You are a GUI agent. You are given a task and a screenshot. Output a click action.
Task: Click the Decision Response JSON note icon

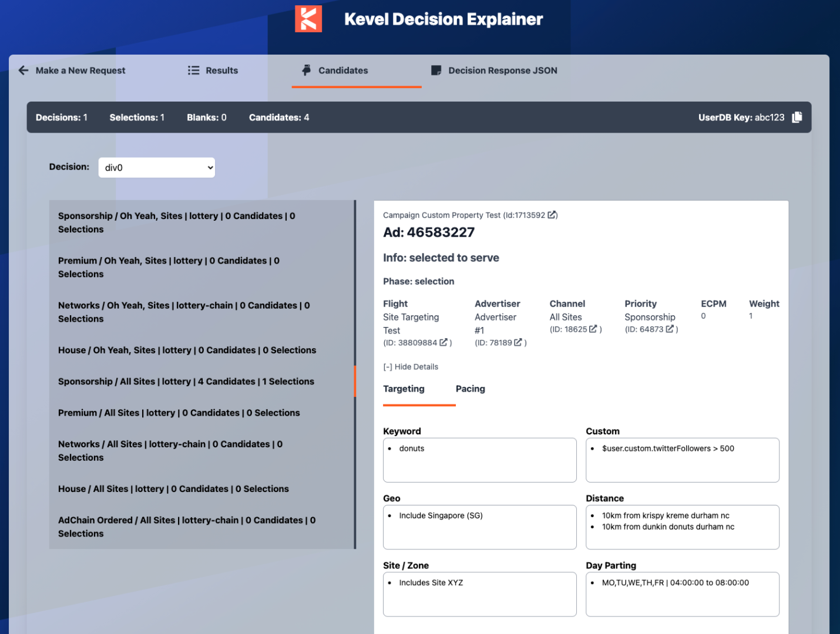(436, 70)
